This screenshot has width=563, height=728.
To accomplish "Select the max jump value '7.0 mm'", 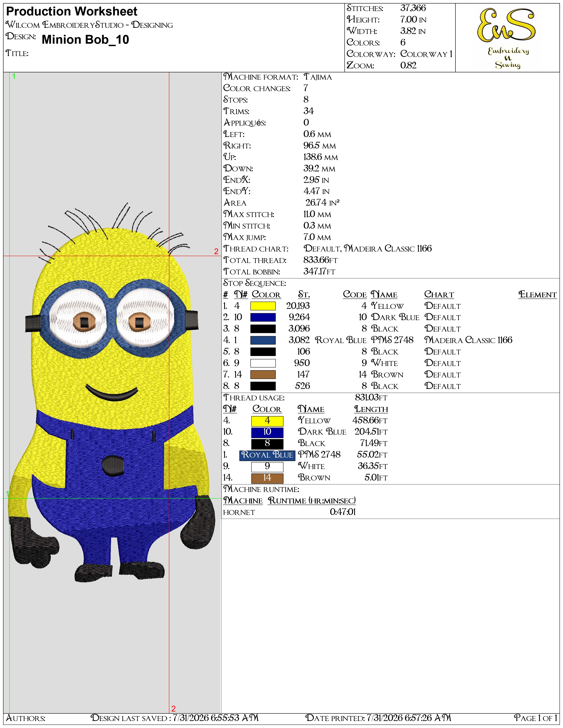I will click(x=317, y=237).
